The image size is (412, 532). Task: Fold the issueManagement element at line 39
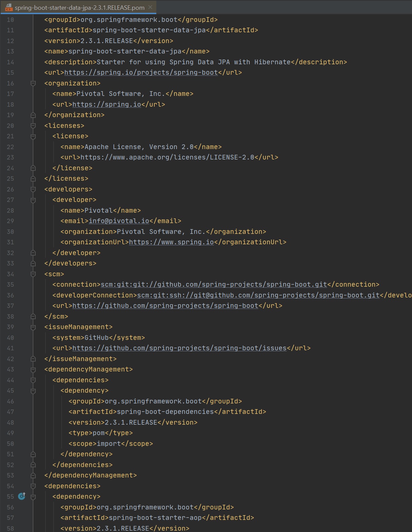[x=33, y=327]
